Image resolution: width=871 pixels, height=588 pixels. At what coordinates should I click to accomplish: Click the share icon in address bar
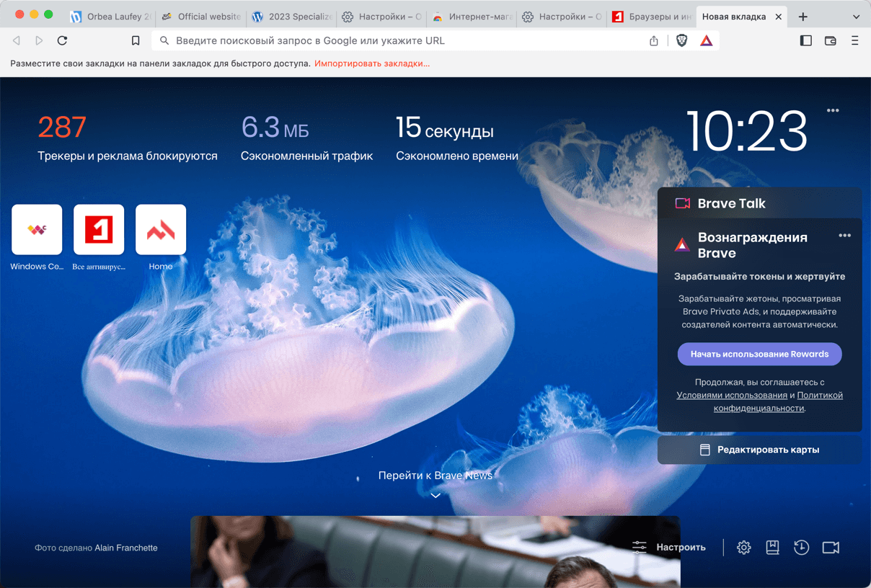coord(654,41)
